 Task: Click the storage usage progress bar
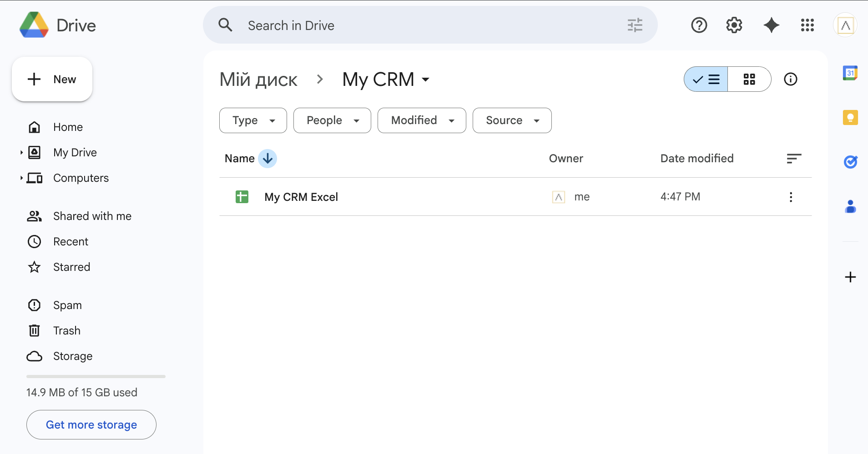tap(96, 376)
